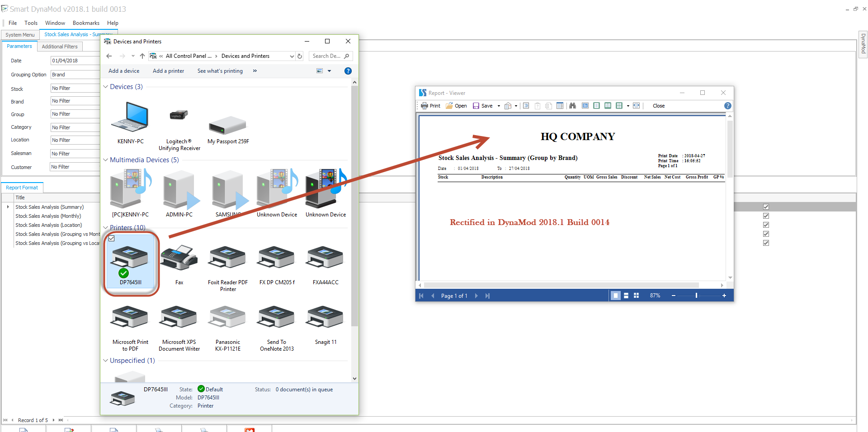Collapse the Multimedia Devices (5) group
Viewport: 868px width, 432px height.
tap(105, 160)
